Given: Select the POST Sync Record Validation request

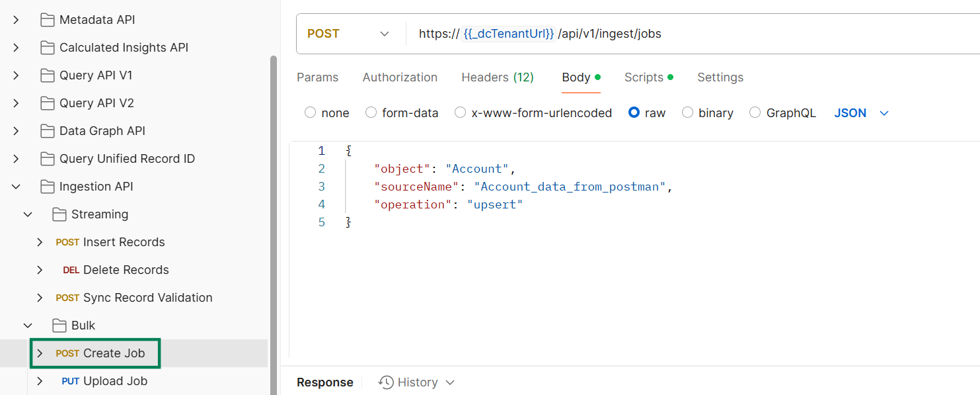Looking at the screenshot, I should (x=147, y=297).
